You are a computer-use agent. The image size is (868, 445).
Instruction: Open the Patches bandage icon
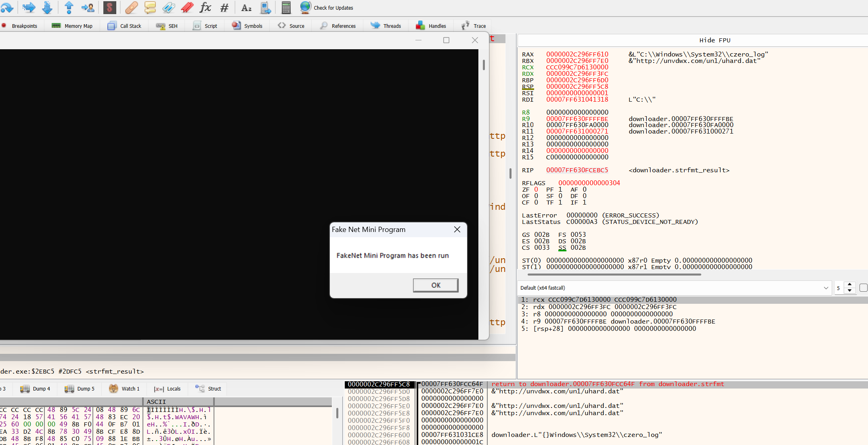pos(131,7)
